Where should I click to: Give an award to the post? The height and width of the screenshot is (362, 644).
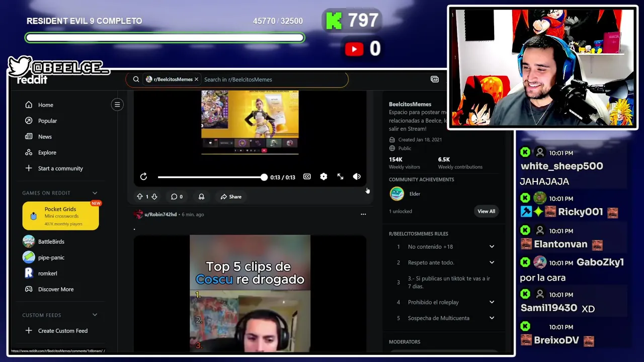coord(201,197)
